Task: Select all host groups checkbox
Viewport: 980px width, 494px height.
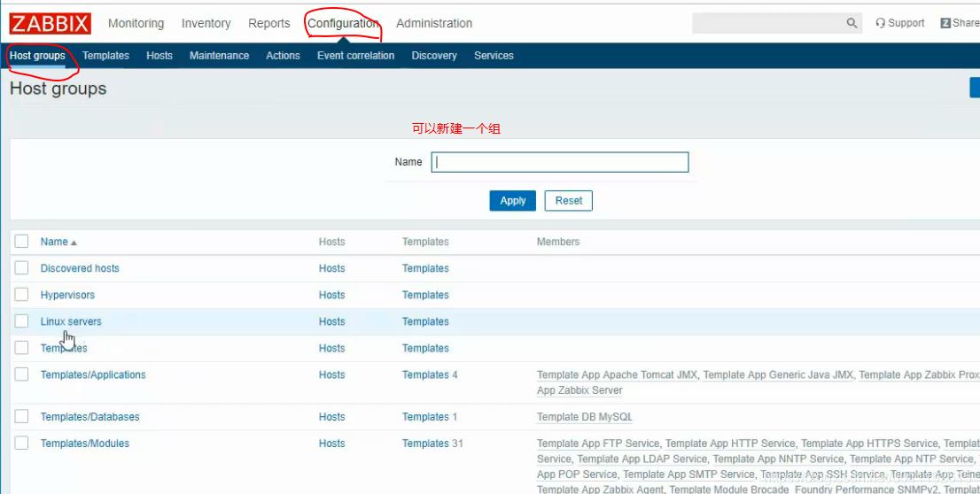Action: [22, 241]
